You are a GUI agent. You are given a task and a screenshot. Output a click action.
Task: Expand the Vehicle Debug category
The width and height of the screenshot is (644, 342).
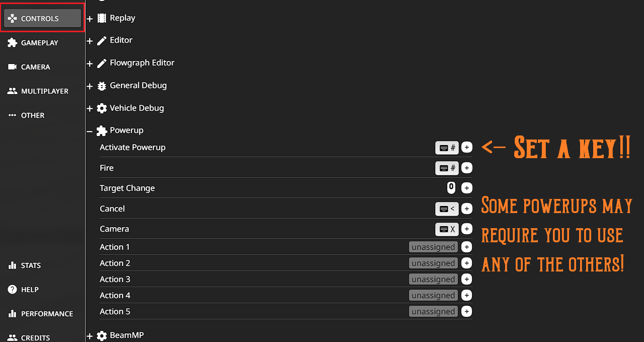click(90, 109)
